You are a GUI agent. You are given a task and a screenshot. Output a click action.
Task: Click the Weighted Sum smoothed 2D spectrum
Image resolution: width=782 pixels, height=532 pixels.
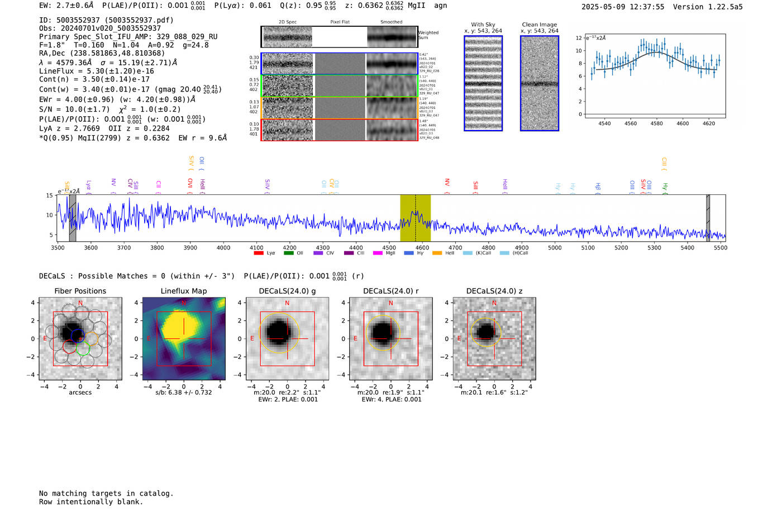[x=392, y=37]
